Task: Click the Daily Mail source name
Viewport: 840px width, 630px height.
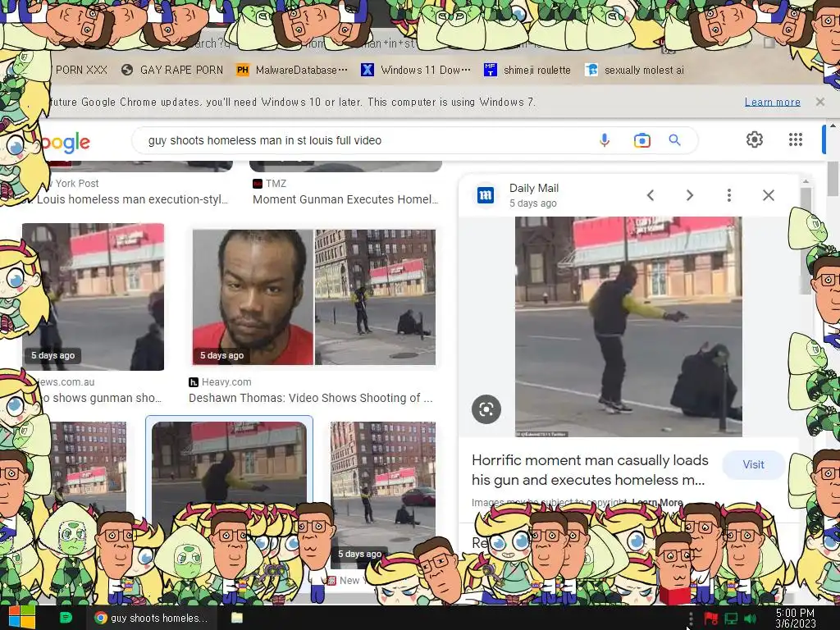Action: click(533, 188)
